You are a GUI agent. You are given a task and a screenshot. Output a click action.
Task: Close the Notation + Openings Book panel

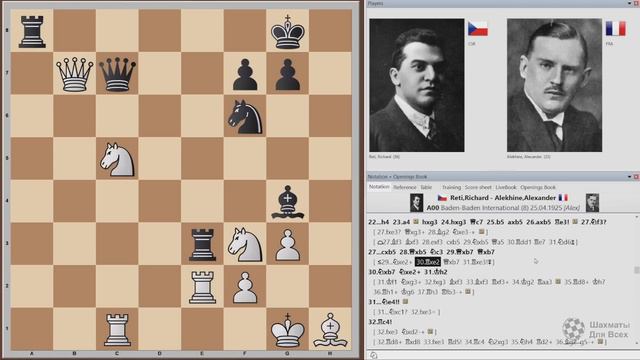click(636, 177)
